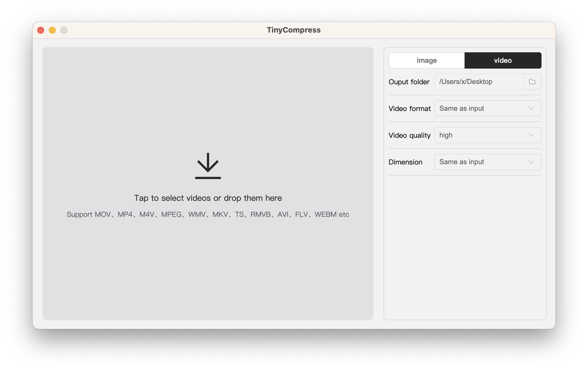Click the Dimension label
The height and width of the screenshot is (372, 588).
click(x=406, y=162)
